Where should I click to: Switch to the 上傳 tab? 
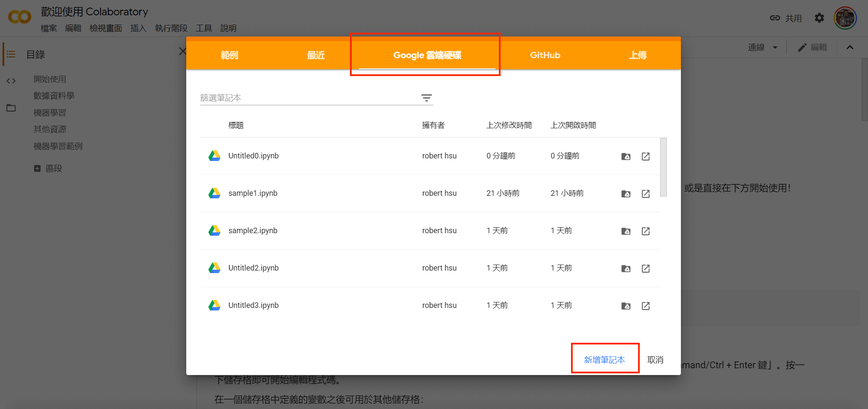638,55
